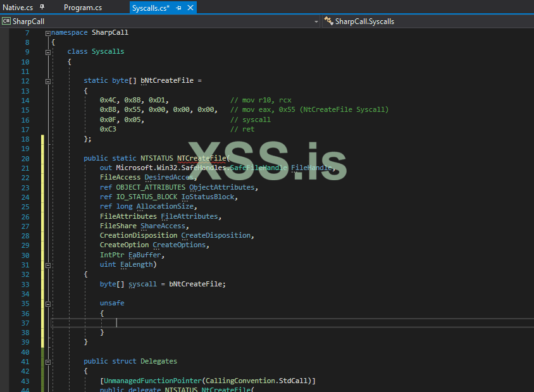Switch to the Native.cs tab
Viewport: 534px width, 392px height.
(x=18, y=7)
